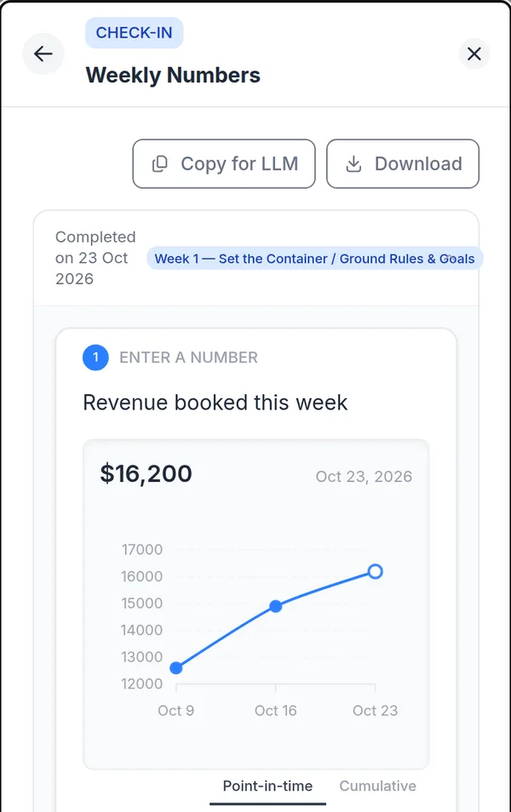This screenshot has width=511, height=812.
Task: Click the Copy for LLM button
Action: tap(224, 163)
